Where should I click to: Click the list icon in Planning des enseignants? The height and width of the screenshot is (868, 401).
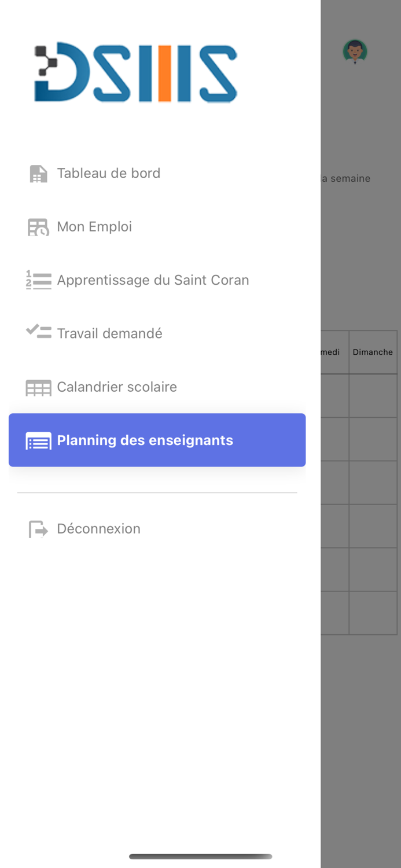[x=38, y=442]
